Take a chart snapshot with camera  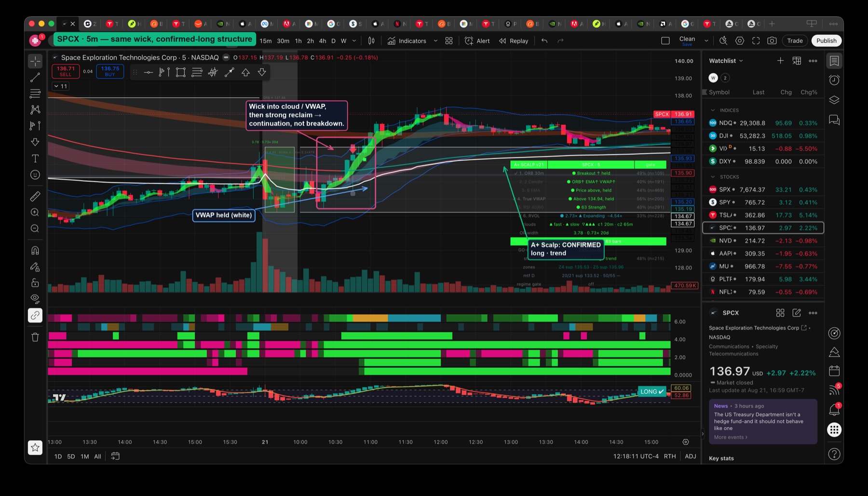772,41
